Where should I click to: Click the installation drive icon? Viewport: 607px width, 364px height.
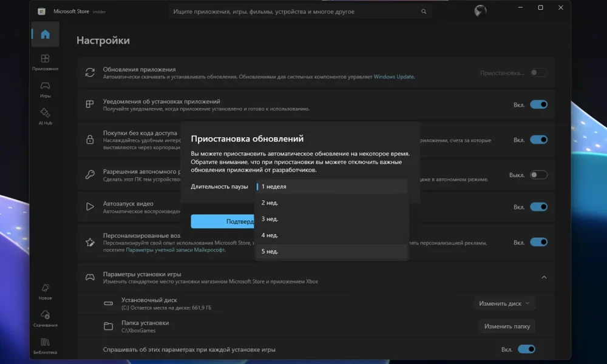(109, 303)
